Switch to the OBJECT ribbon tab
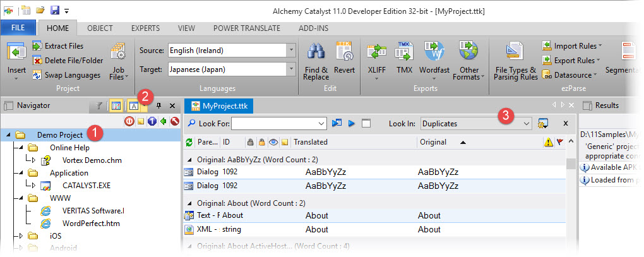This screenshot has height=257, width=644. point(100,28)
